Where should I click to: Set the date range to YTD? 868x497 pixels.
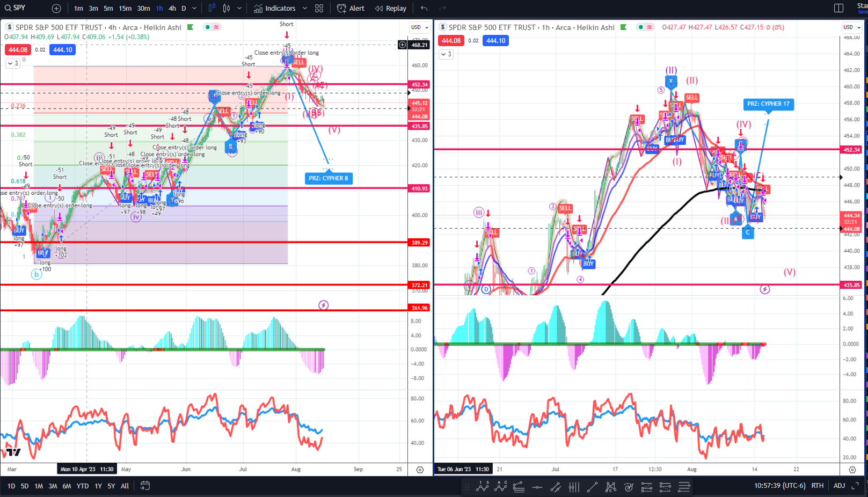(83, 486)
